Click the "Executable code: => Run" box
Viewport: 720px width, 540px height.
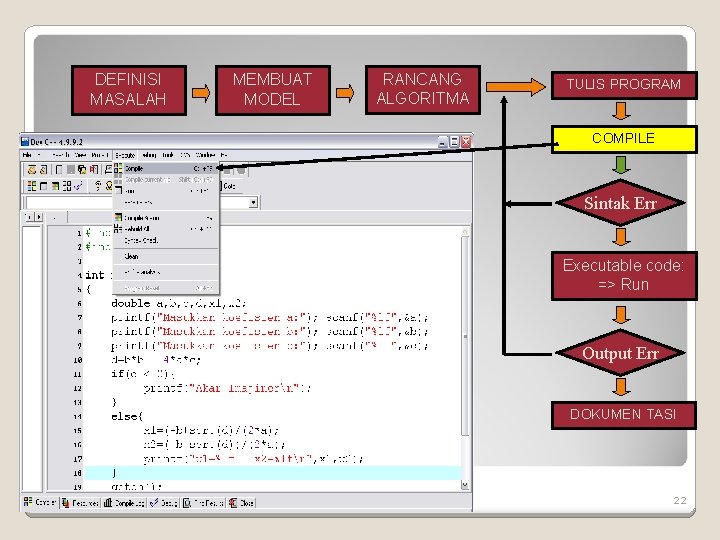point(624,276)
